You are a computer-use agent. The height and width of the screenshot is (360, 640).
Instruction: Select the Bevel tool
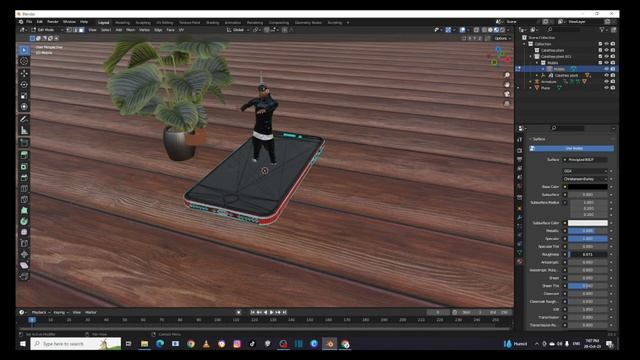24,178
